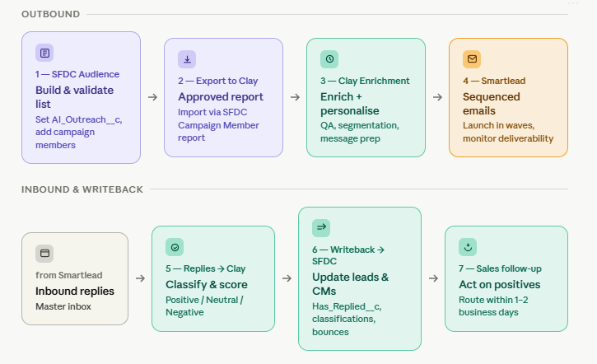Select the Approved report card
Image resolution: width=597 pixels, height=364 pixels.
pos(223,97)
